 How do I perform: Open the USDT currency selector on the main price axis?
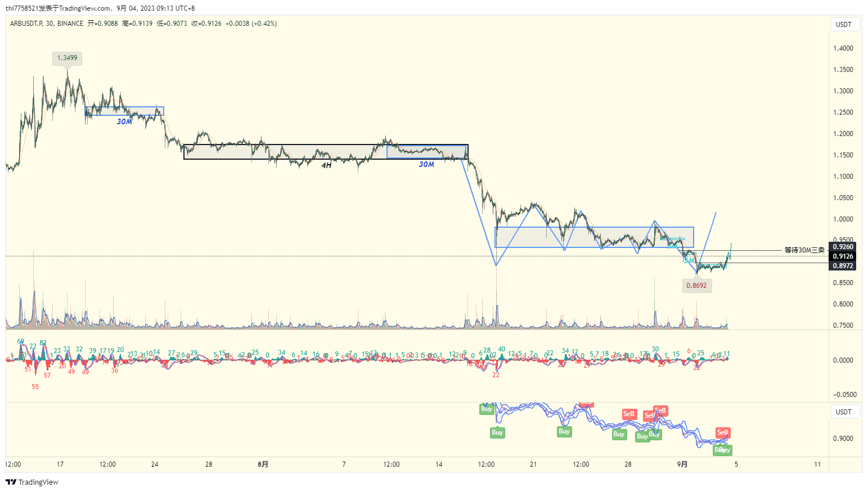[x=844, y=24]
